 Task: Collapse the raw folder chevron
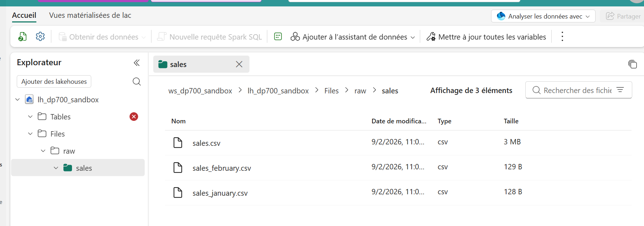point(43,151)
